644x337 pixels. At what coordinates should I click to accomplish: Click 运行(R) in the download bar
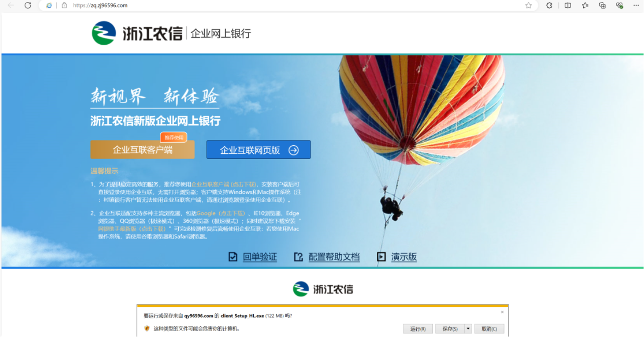[x=418, y=329]
